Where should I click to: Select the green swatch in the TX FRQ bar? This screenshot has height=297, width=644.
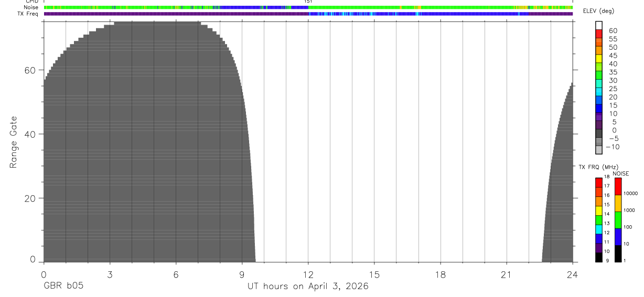pyautogui.click(x=599, y=220)
